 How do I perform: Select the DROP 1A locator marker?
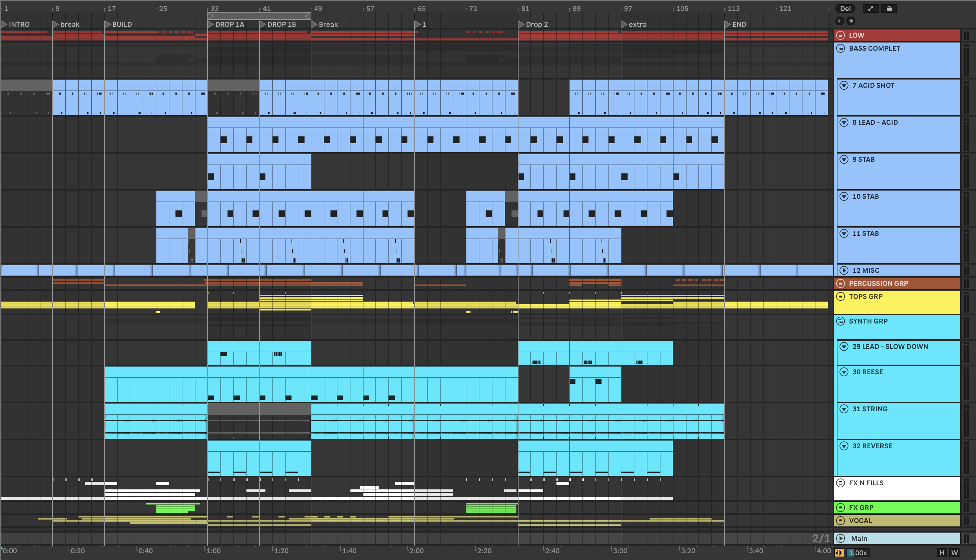point(211,24)
